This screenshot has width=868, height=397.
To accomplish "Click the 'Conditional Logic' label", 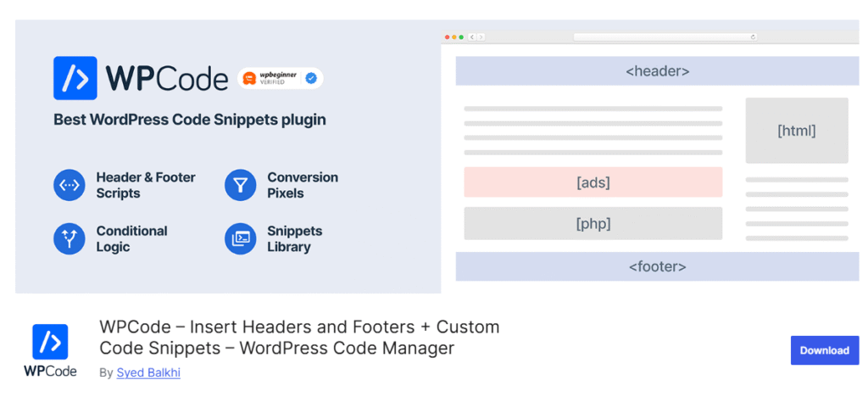I will (x=131, y=238).
